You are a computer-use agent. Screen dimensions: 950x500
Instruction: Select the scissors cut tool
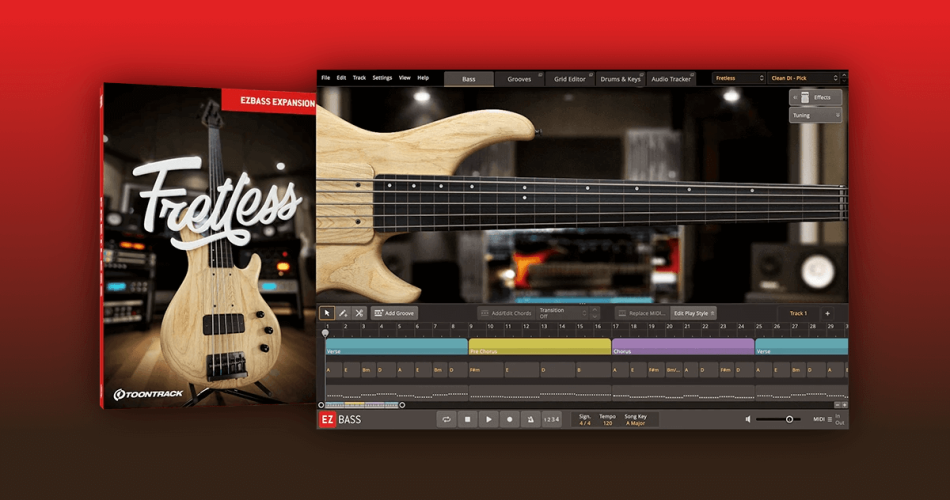359,313
